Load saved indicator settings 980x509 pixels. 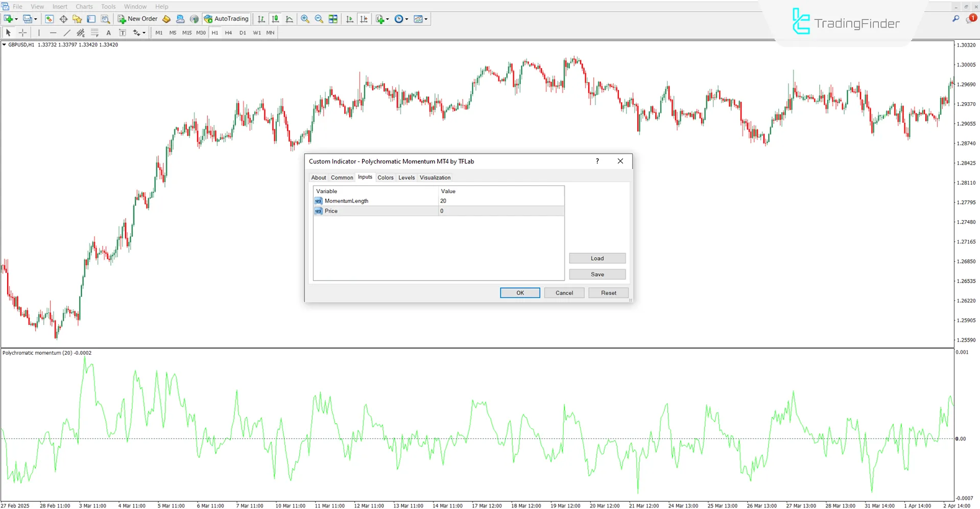(x=596, y=258)
